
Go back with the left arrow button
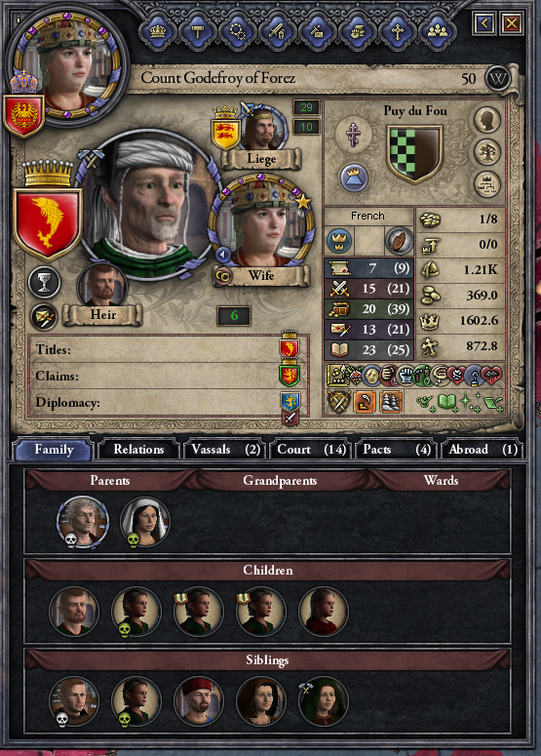[x=484, y=22]
